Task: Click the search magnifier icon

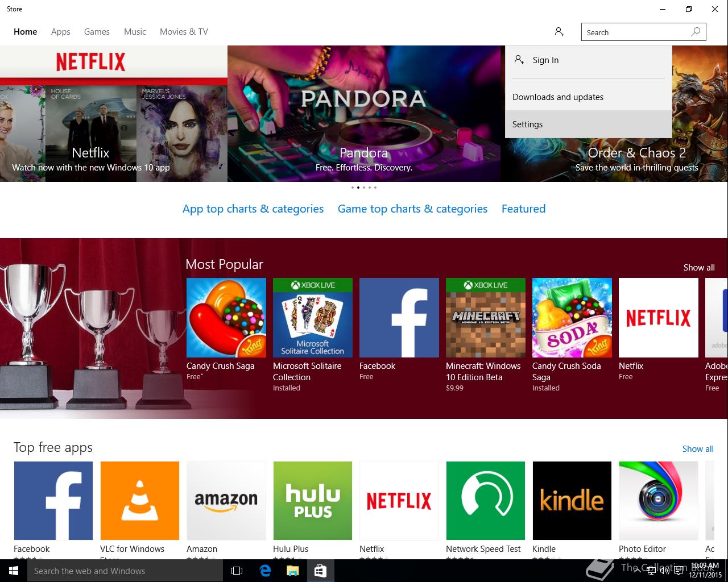Action: (x=695, y=32)
